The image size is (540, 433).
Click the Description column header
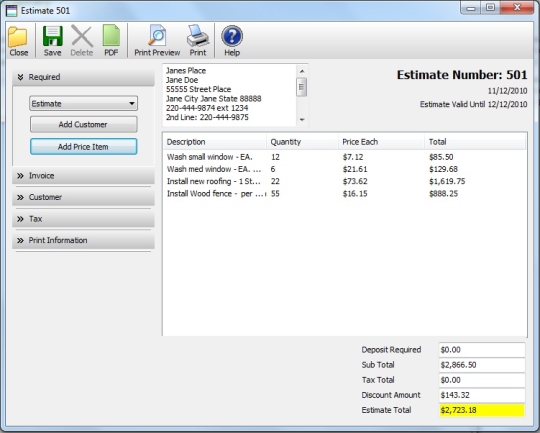[215, 142]
